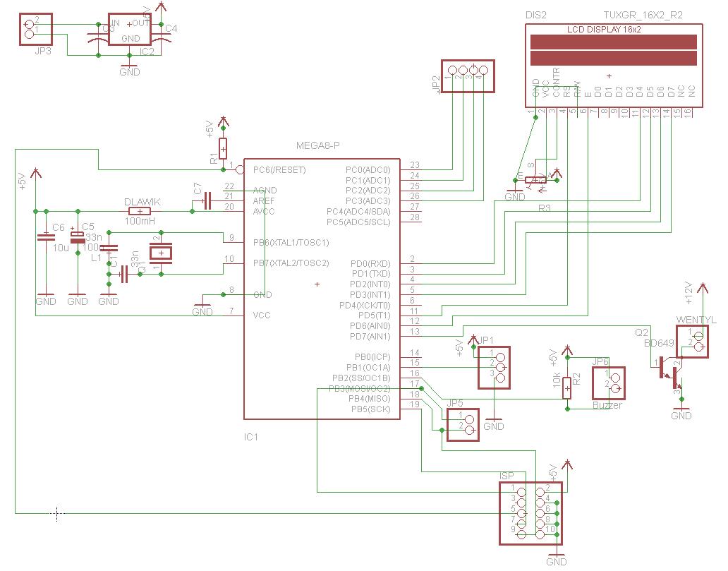Click the JP6 Buzzer connector

coord(609,383)
